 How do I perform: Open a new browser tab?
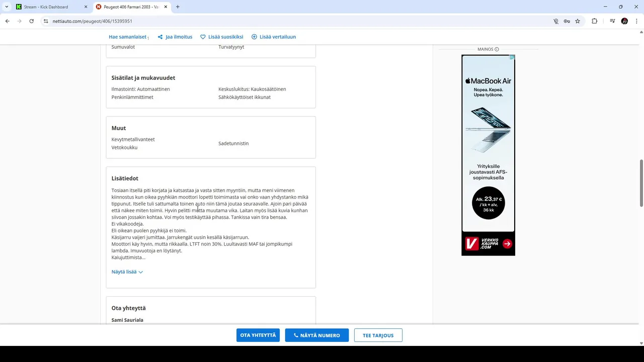[x=178, y=7]
